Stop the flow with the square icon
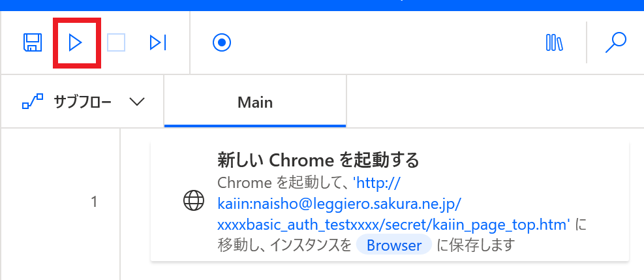Screen dimensions: 644x280 click(116, 43)
